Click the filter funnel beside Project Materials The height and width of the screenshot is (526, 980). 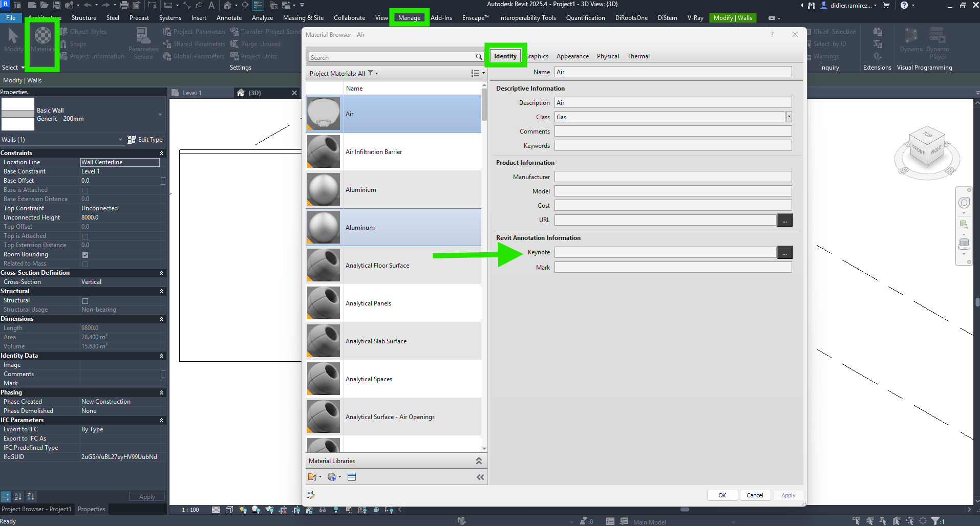[x=371, y=73]
